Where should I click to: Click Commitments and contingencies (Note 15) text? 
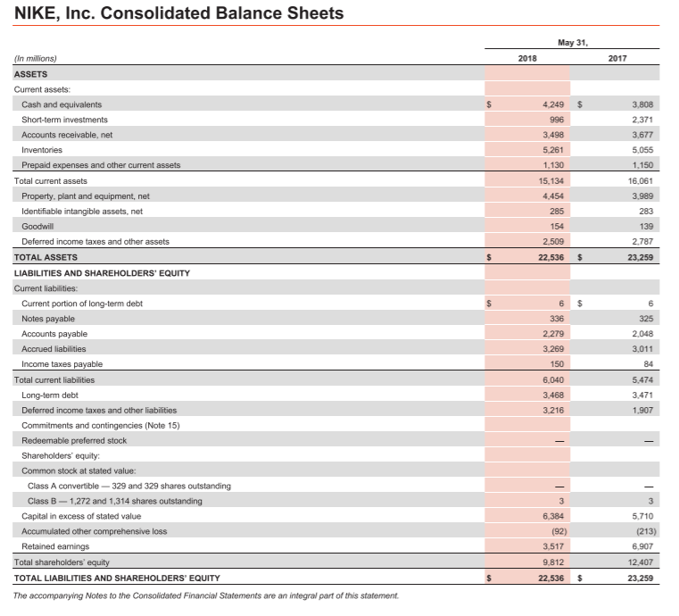click(101, 425)
